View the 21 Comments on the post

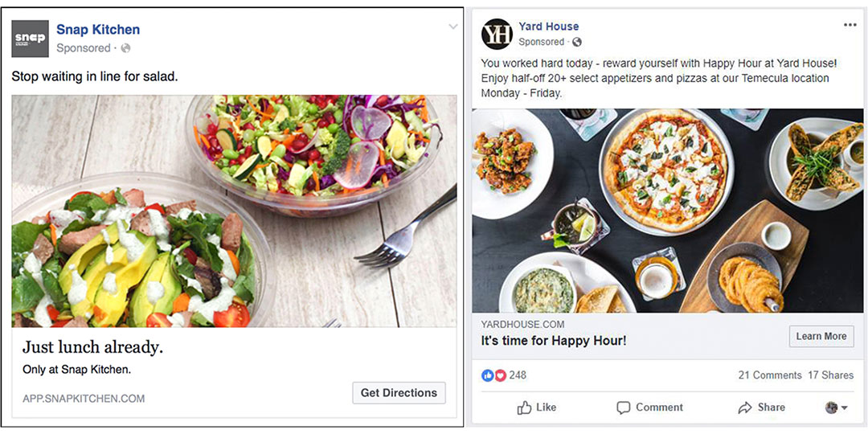(x=769, y=375)
